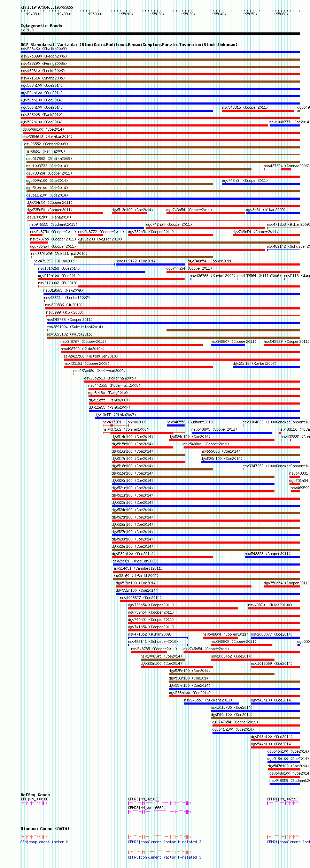Open nsv471393 (Alkan2009) variant
The height and width of the screenshot is (868, 310).
pyautogui.click(x=55, y=261)
